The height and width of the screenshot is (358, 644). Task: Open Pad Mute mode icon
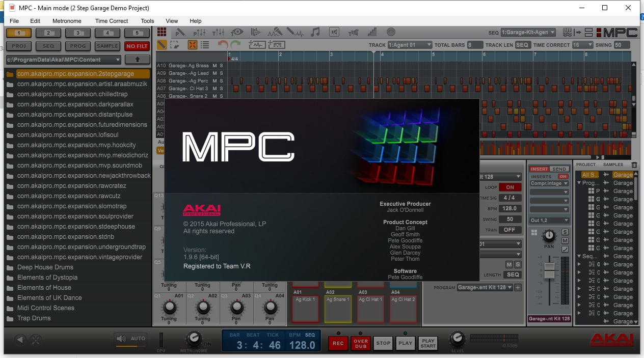click(x=334, y=32)
